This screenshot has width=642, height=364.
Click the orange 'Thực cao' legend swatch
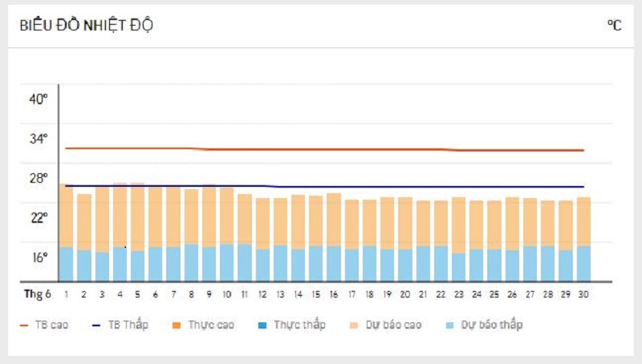click(x=177, y=326)
